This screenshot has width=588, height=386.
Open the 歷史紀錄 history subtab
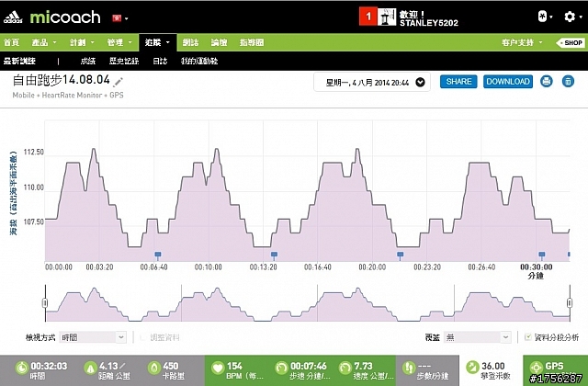tap(124, 61)
